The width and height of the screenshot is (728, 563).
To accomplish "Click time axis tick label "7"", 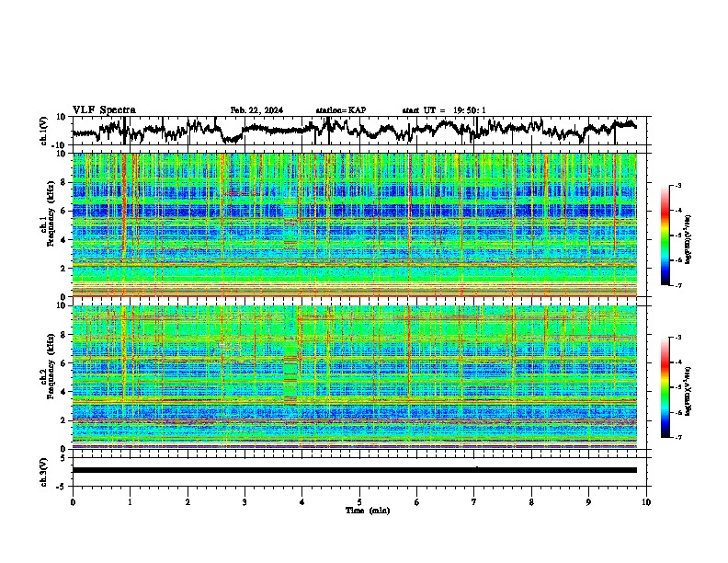I will coord(474,502).
